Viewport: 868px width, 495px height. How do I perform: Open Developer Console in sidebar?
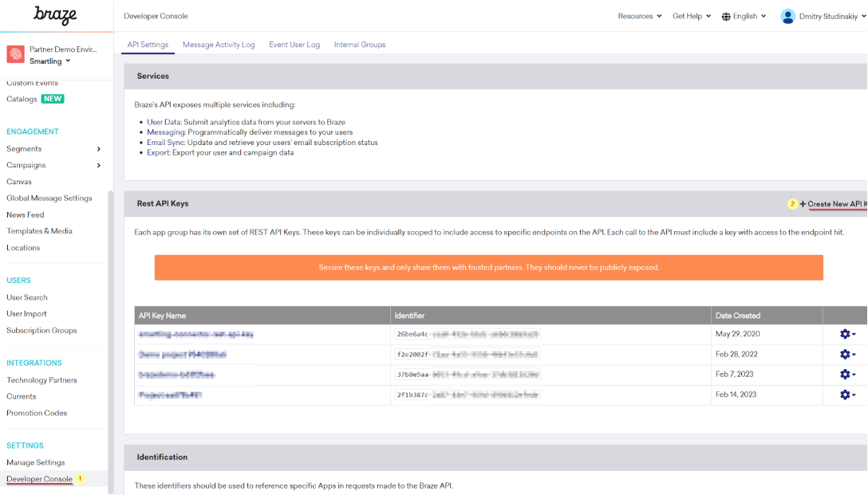point(39,479)
